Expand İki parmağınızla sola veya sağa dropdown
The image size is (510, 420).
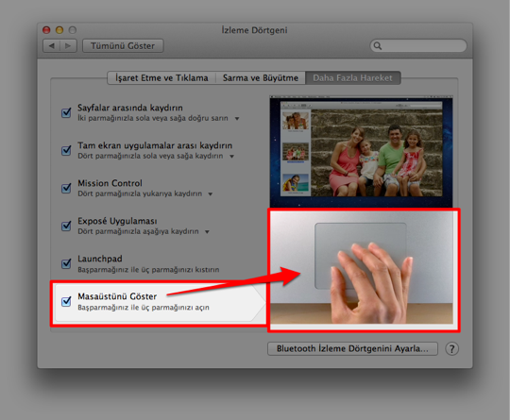[237, 119]
